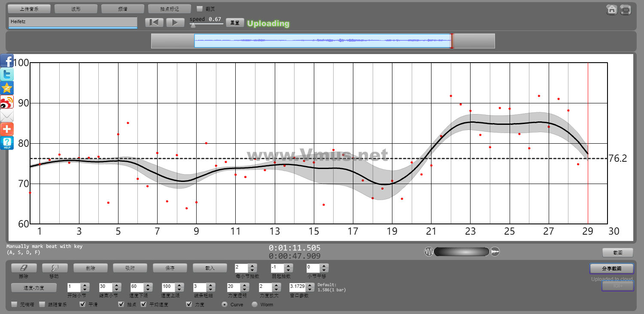Share via the Weibo icon
The image size is (644, 314).
click(x=7, y=102)
